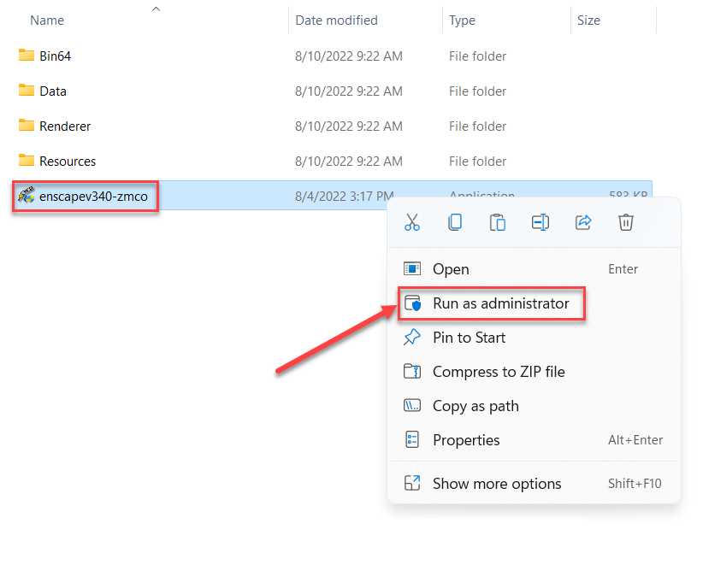Image resolution: width=703 pixels, height=588 pixels.
Task: Choose Open from the context menu
Action: (451, 269)
